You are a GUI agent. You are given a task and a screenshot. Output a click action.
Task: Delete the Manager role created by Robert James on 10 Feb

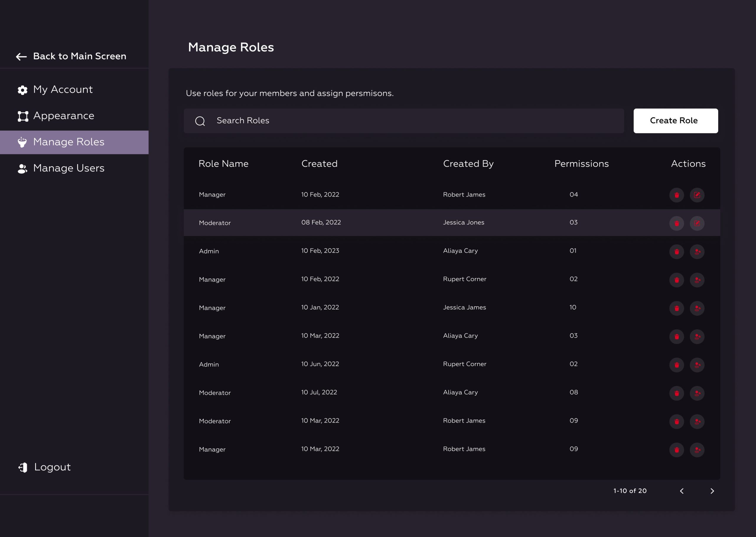pyautogui.click(x=677, y=195)
